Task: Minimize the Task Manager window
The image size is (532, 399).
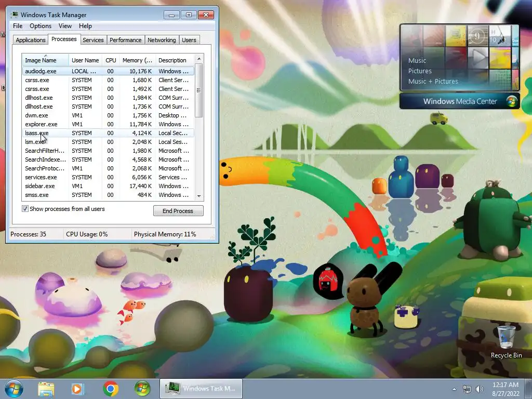Action: pos(171,15)
